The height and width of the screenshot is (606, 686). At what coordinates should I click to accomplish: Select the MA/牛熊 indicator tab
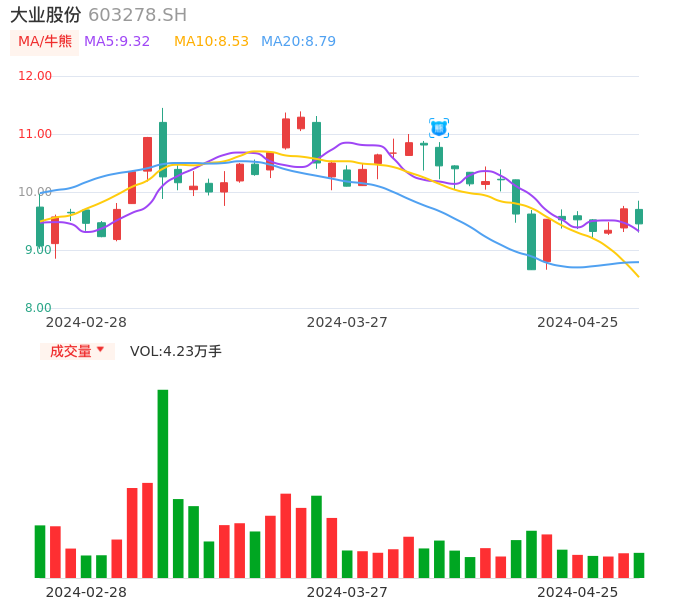tap(45, 42)
